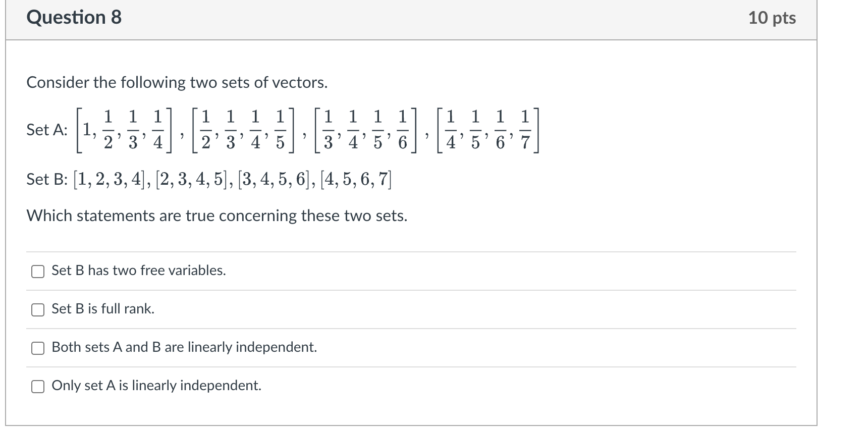Check the "Set B has two free variables" checkbox
Screen dimensions: 868x427
coord(38,271)
